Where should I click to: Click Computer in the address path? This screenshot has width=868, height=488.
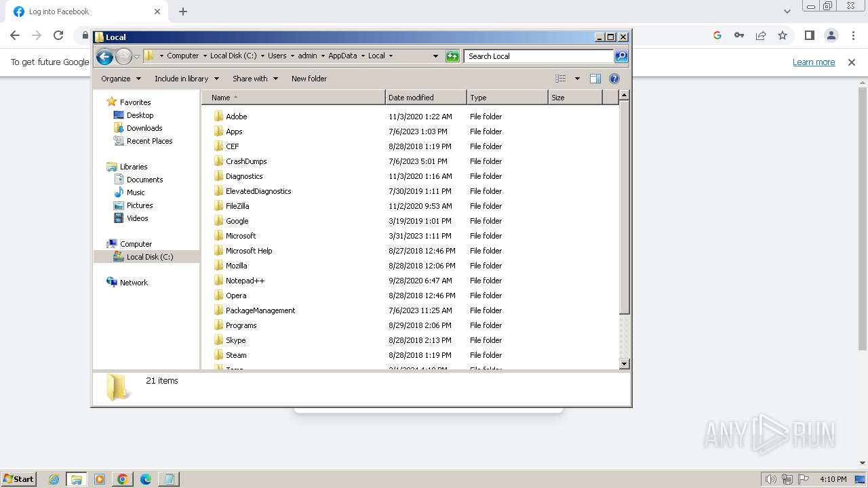tap(182, 56)
